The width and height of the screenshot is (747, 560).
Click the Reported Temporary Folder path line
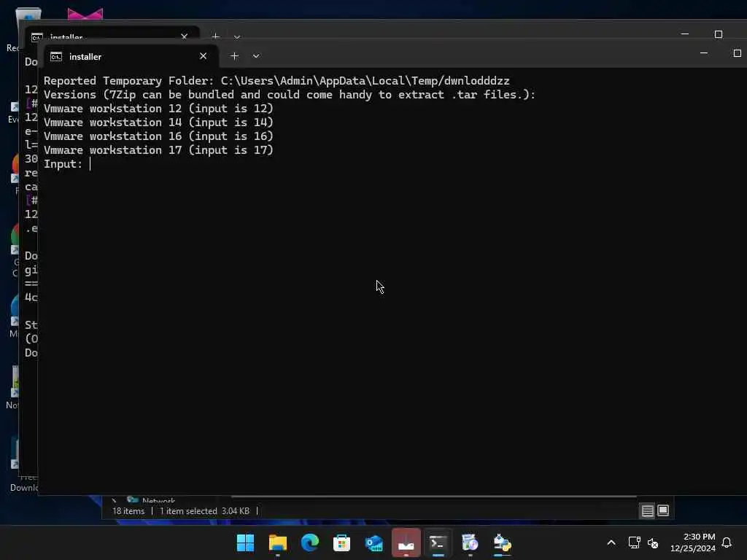click(x=276, y=81)
